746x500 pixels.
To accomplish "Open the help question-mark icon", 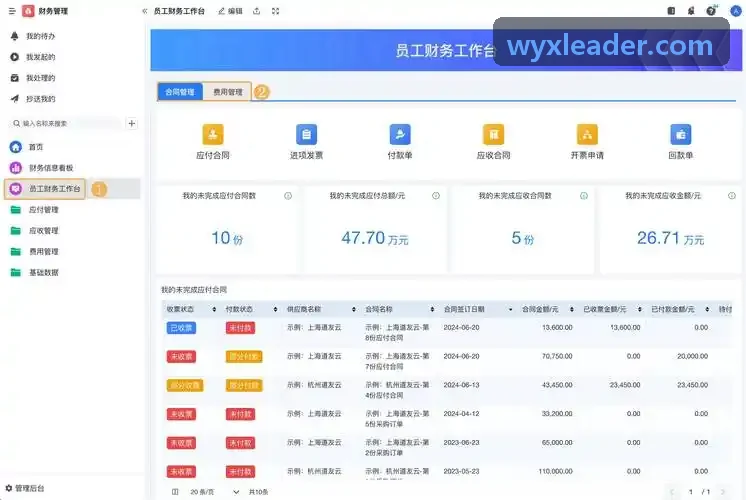I will click(711, 11).
